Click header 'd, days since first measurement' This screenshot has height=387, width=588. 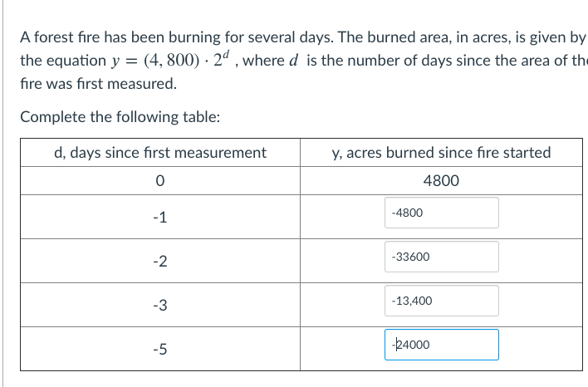[x=160, y=153]
